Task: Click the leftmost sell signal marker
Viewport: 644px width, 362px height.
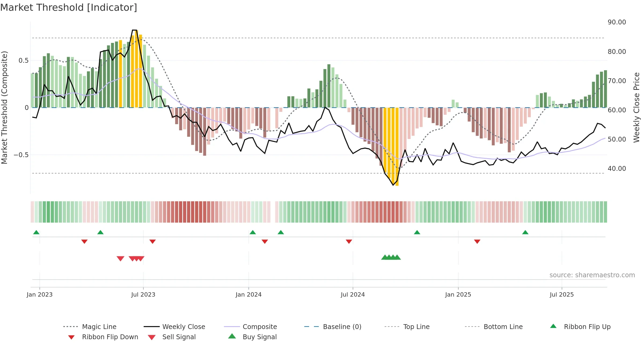Action: (x=120, y=258)
